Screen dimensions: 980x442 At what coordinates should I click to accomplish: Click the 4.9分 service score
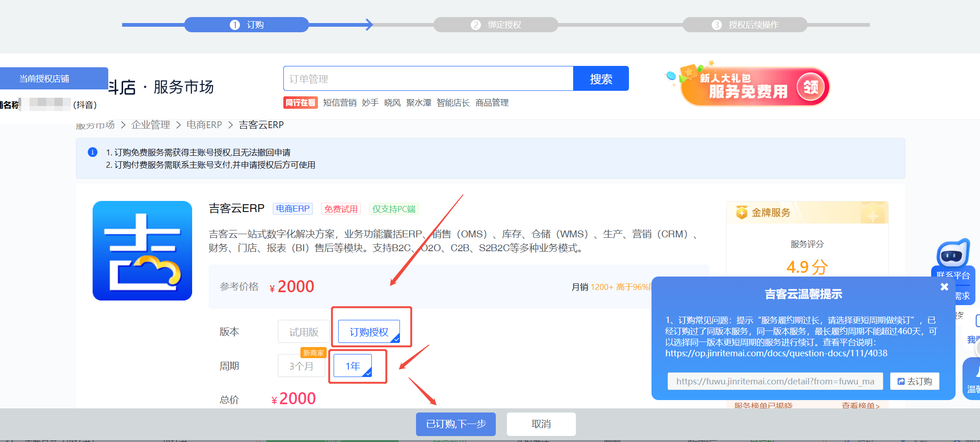807,267
